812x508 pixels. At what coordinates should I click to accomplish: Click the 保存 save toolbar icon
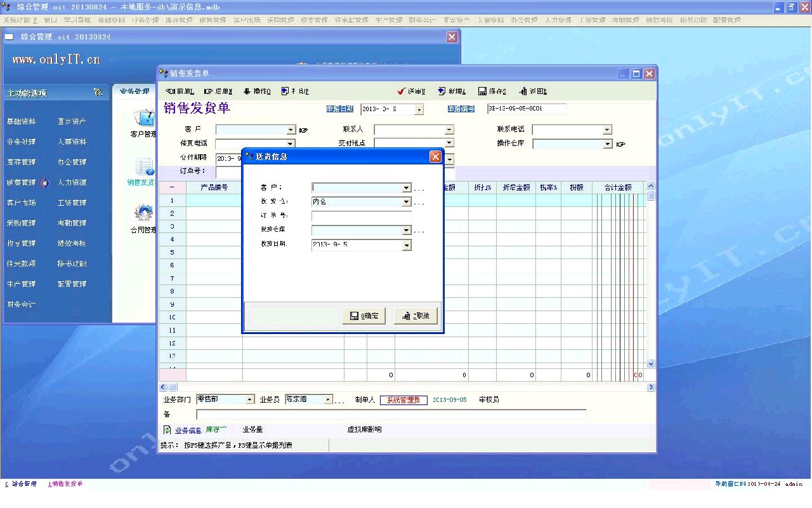tap(482, 91)
